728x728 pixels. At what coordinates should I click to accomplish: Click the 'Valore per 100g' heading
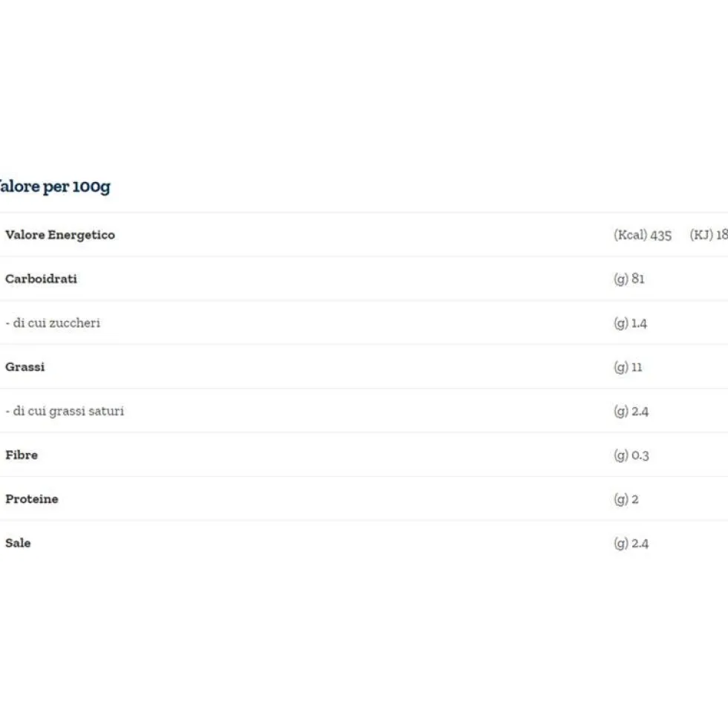coord(55,186)
